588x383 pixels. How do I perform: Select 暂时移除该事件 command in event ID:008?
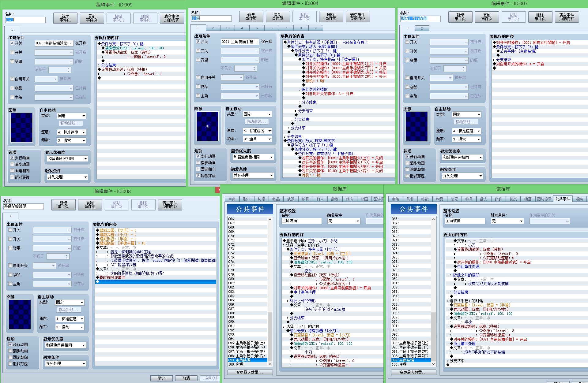tap(156, 277)
